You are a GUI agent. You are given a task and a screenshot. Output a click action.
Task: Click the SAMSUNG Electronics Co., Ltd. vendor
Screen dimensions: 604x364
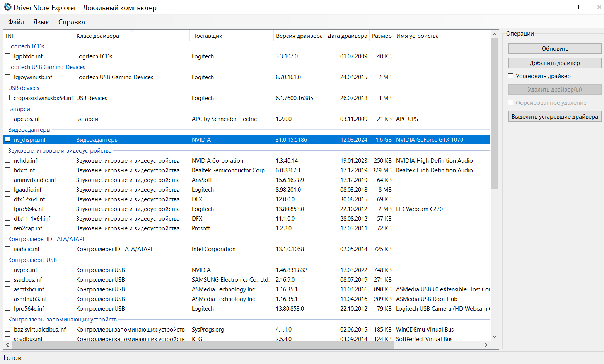pyautogui.click(x=230, y=280)
